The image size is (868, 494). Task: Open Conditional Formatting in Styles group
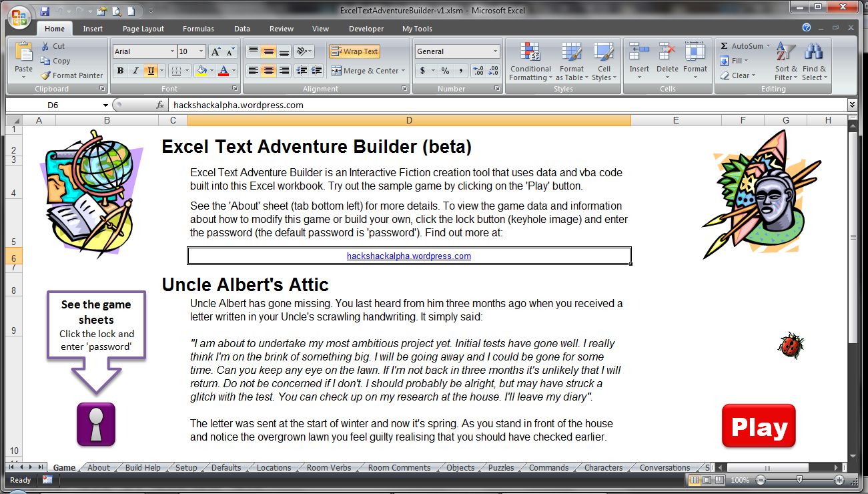(530, 62)
